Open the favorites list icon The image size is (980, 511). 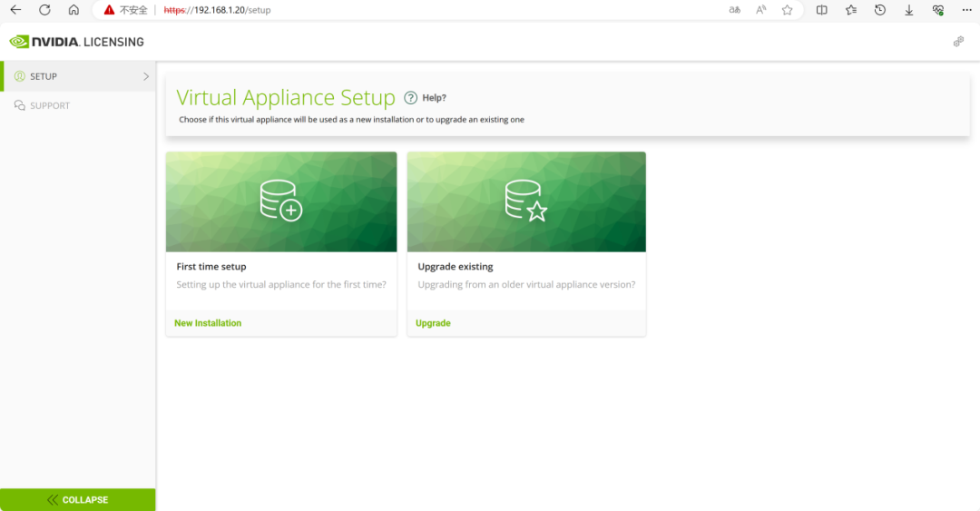click(851, 10)
